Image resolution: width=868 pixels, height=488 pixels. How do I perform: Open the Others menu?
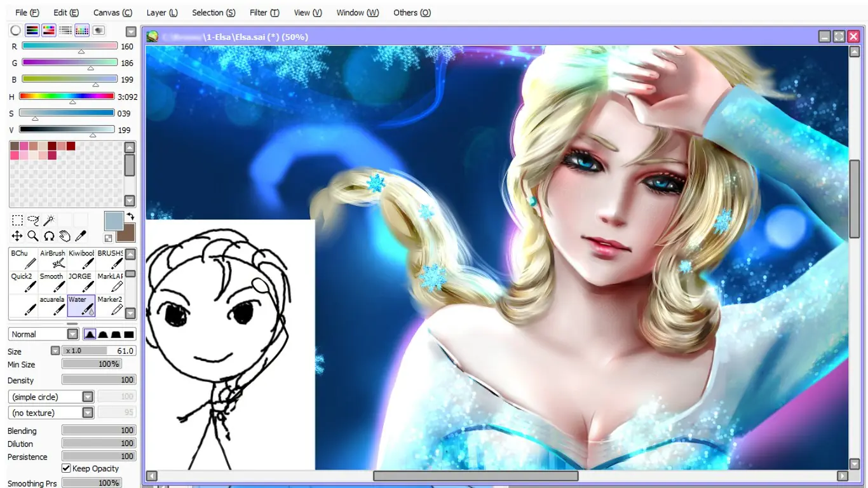(412, 13)
